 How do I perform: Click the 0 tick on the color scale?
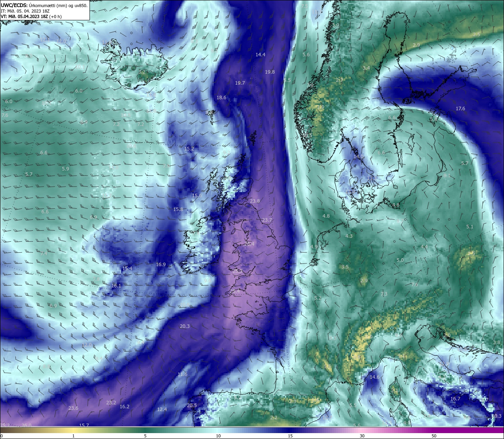pyautogui.click(x=1, y=436)
